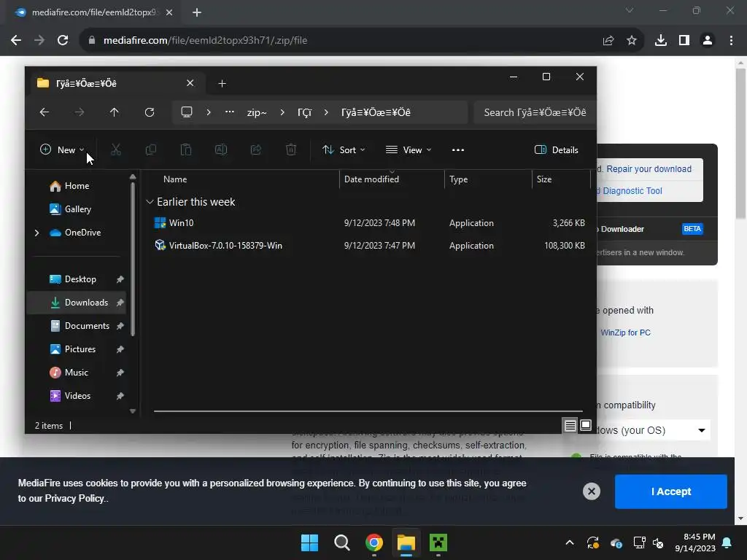Collapse the Earlier this week group

150,202
